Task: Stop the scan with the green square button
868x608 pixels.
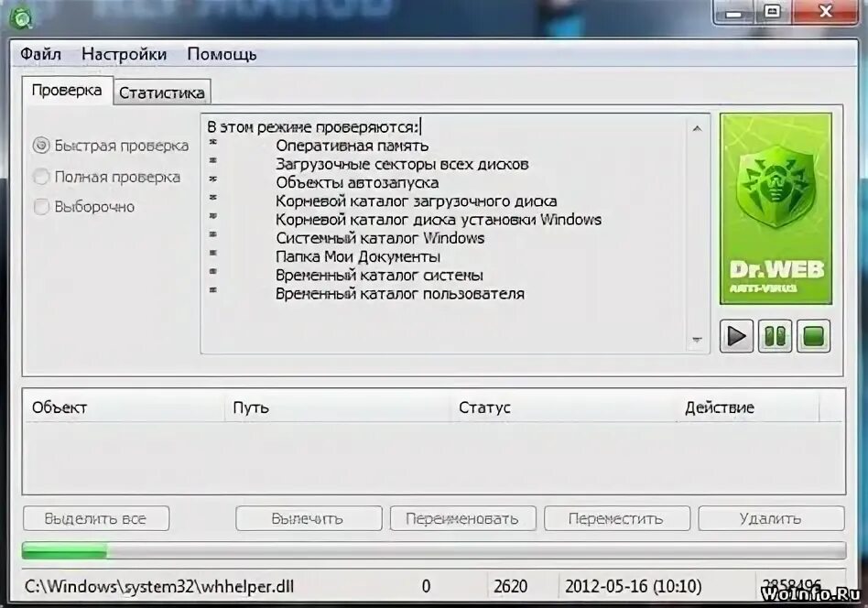Action: tap(814, 336)
